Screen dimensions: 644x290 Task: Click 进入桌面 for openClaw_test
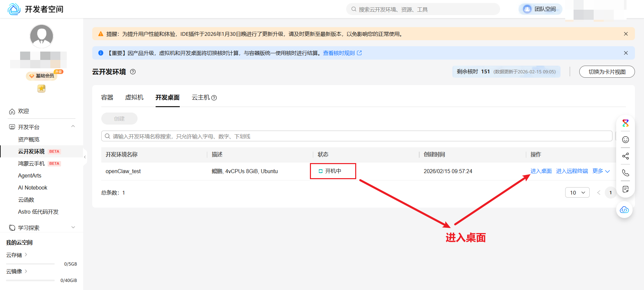(x=541, y=171)
